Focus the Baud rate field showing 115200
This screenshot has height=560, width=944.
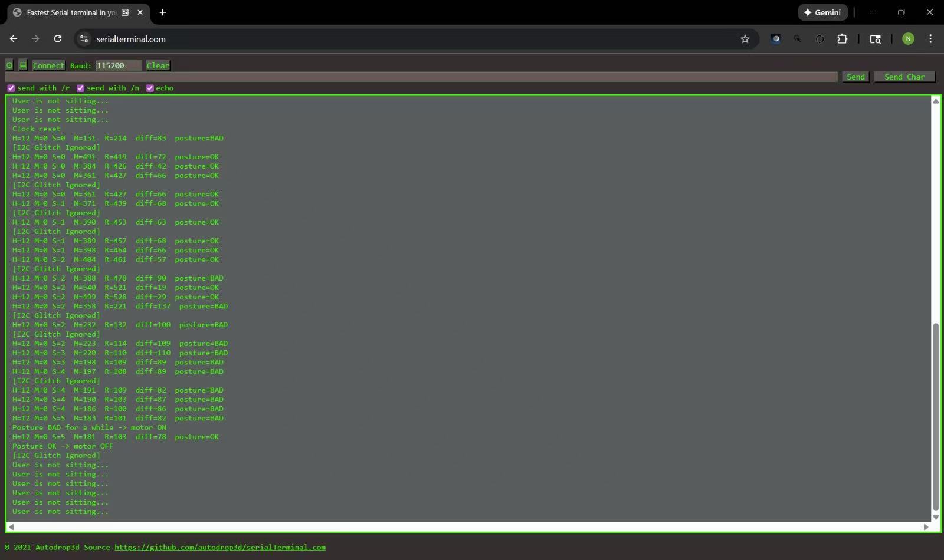(118, 65)
